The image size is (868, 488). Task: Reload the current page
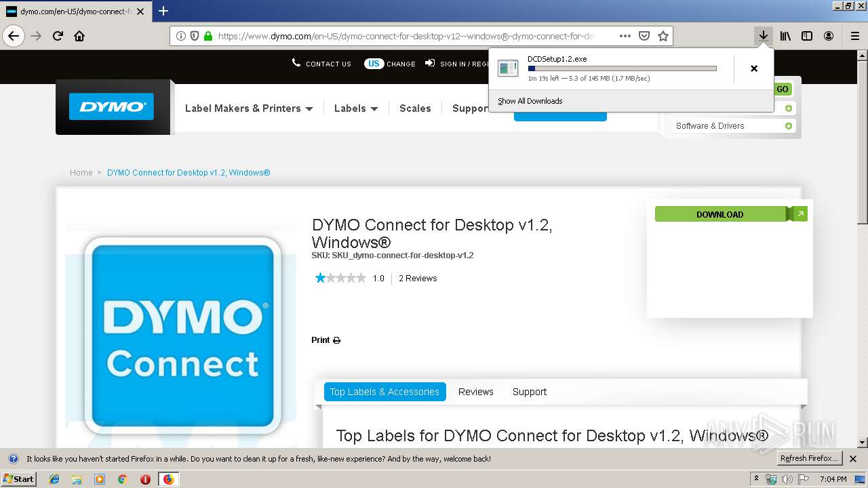(x=58, y=36)
